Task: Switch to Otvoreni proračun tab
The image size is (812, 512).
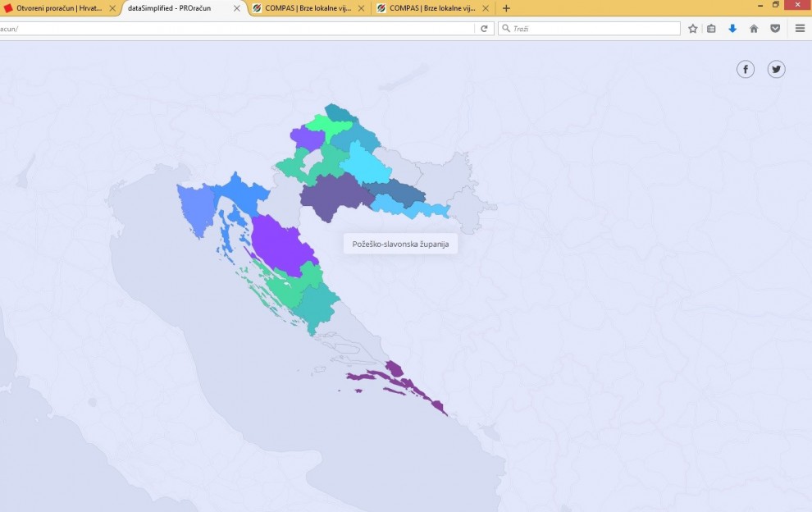Action: [57, 8]
